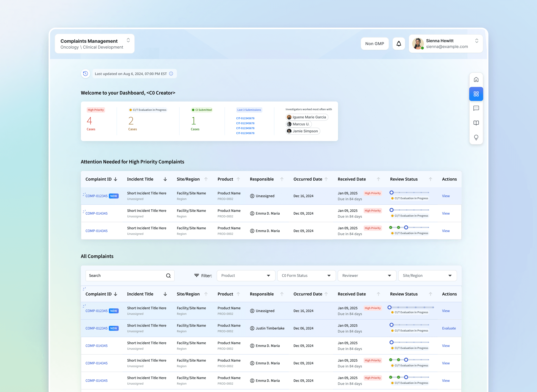Screen dimensions: 537x392
Task: Click Evaluate for Justin Timberlake row
Action: coord(449,328)
